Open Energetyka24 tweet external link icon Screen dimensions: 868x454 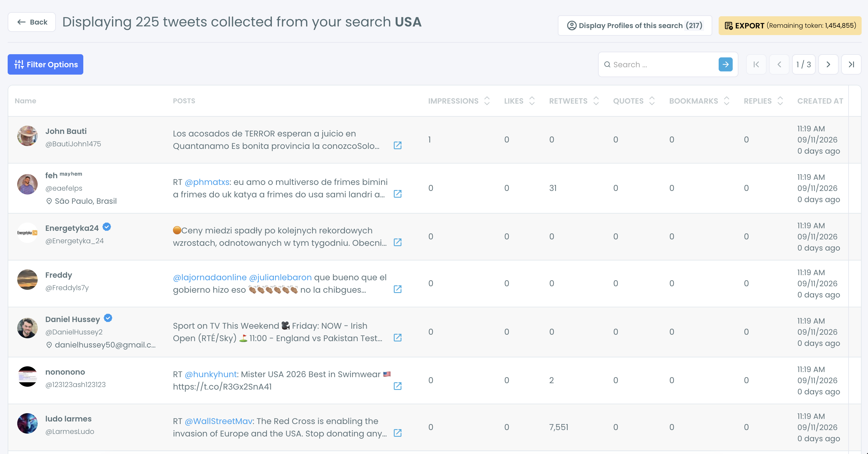pyautogui.click(x=398, y=242)
